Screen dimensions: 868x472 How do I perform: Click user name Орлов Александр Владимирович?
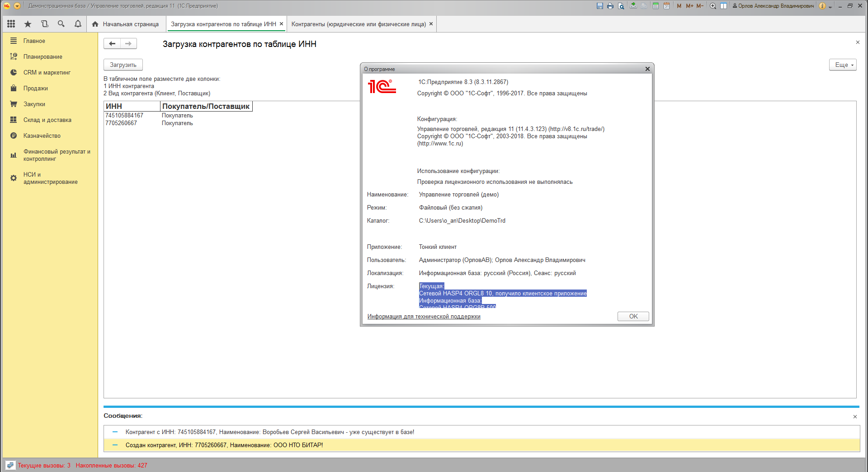click(x=773, y=6)
